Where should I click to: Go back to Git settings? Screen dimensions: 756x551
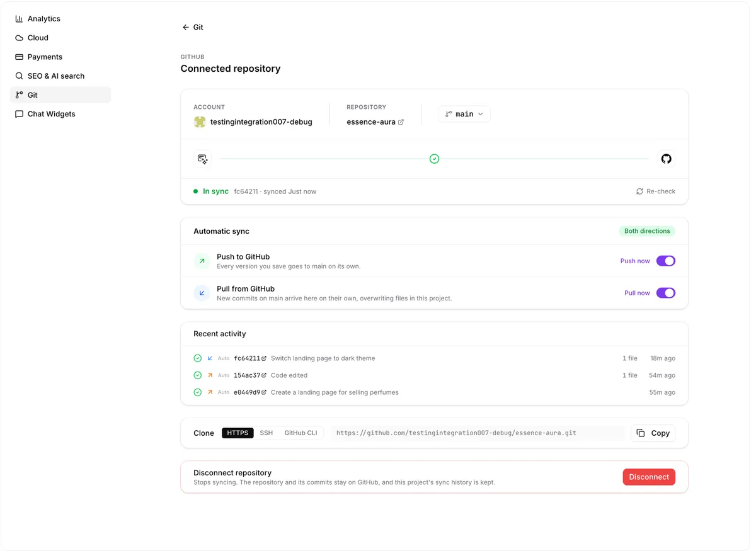click(193, 27)
